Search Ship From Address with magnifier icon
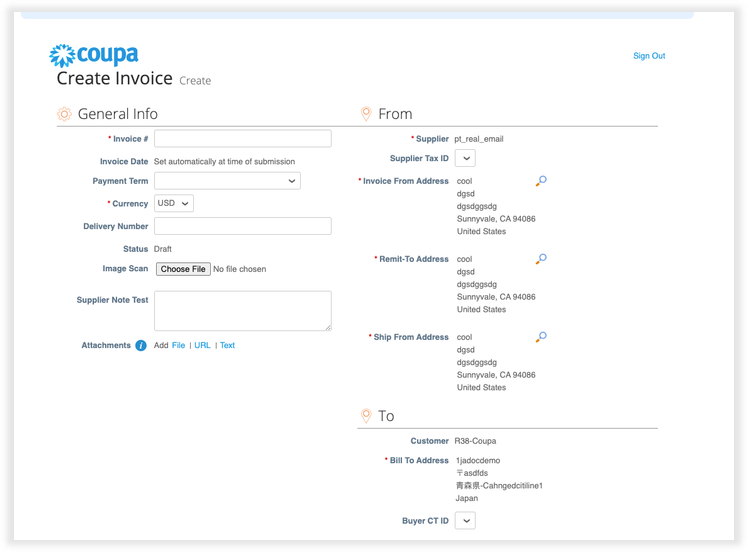Viewport: 748px width, 552px height. pos(541,337)
